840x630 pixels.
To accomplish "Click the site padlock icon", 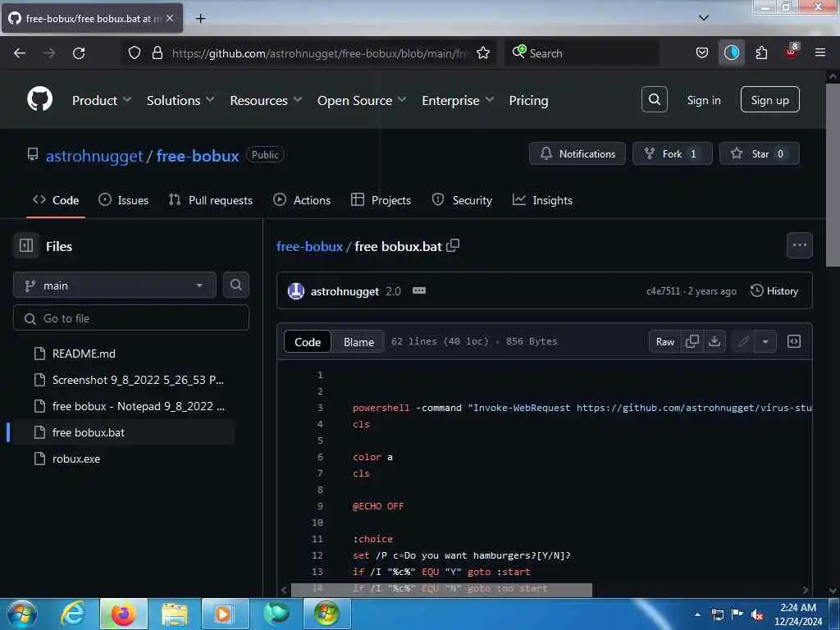I will pos(157,52).
